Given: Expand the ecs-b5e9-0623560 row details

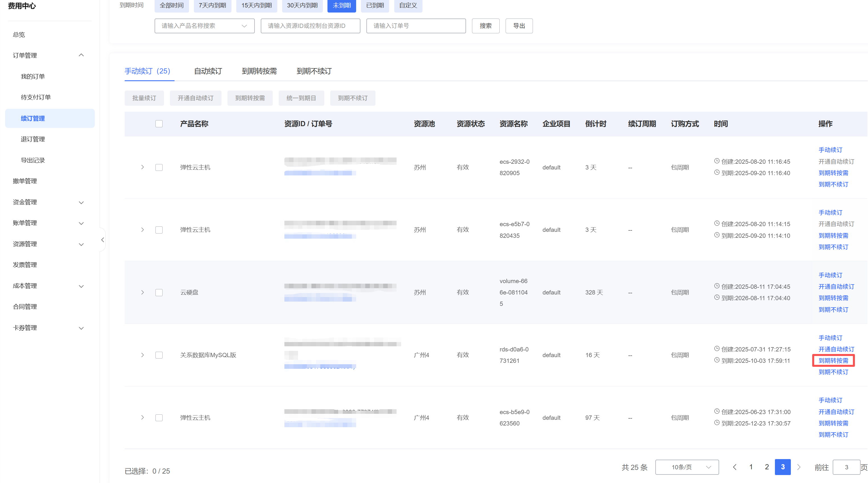Looking at the screenshot, I should pos(143,417).
